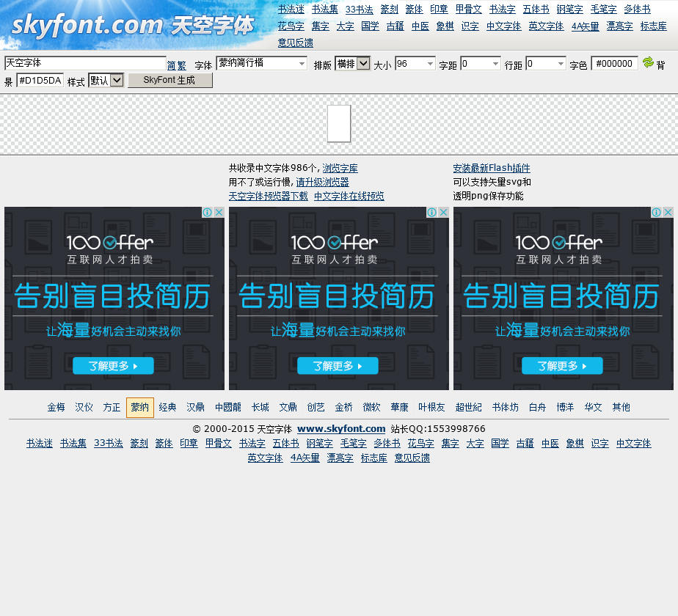
Task: Click the 请升级浏览器 link
Action: [x=322, y=182]
